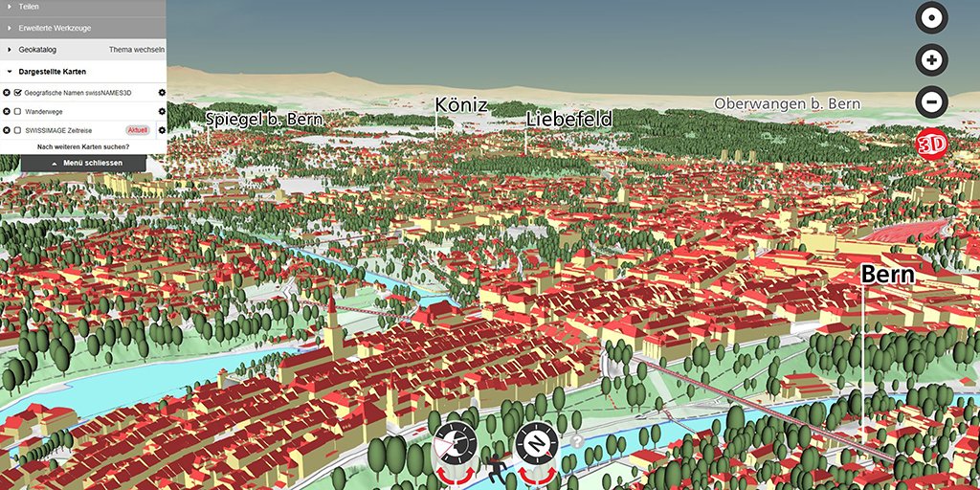
Task: Click the tilt compass dial
Action: pos(455,444)
